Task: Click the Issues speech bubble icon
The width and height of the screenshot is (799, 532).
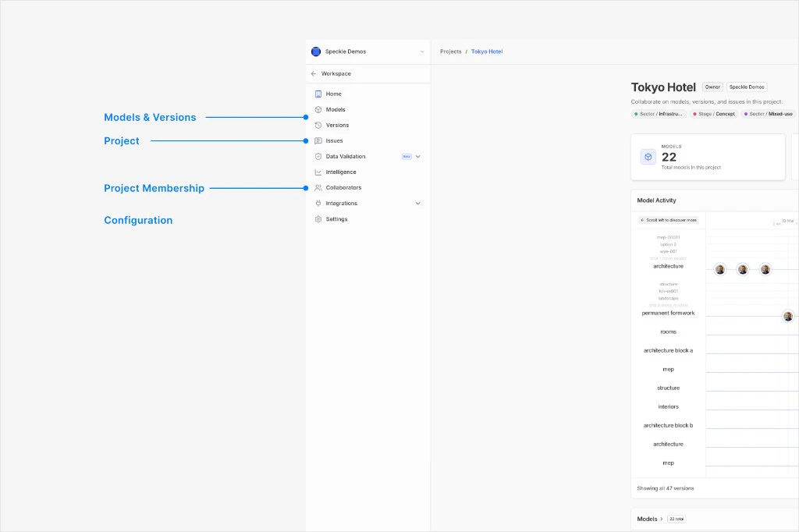Action: (318, 140)
